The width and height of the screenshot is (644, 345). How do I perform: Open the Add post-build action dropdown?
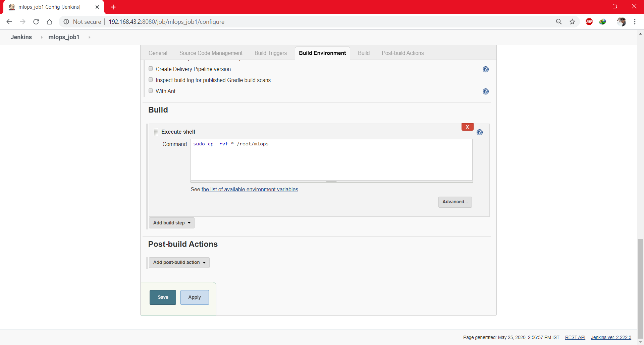coord(179,262)
